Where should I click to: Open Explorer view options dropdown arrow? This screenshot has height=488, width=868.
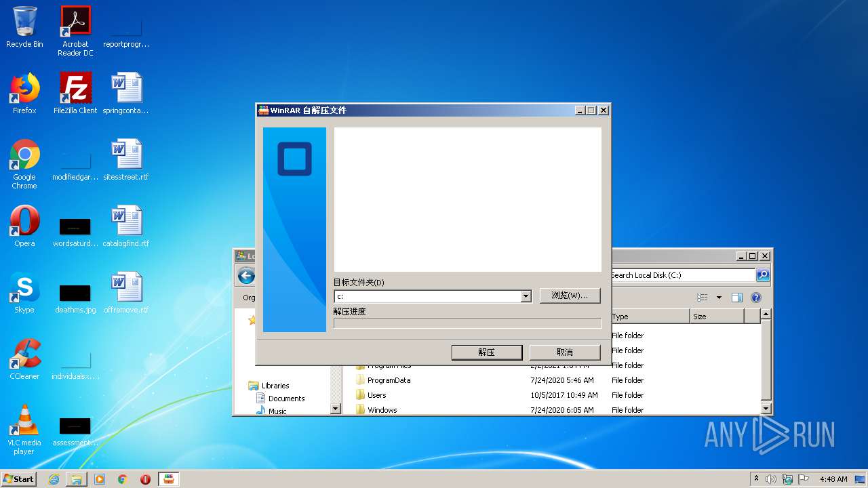pyautogui.click(x=719, y=298)
